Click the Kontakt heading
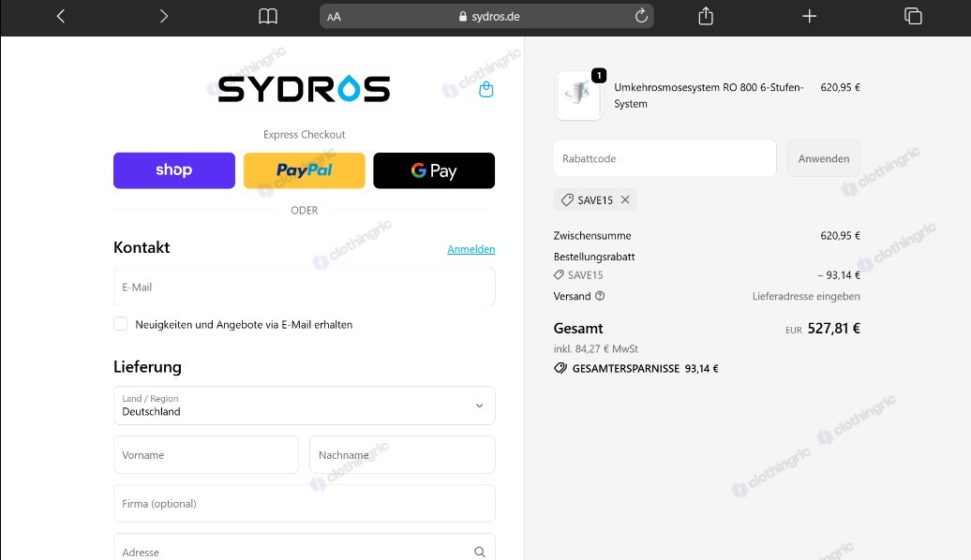The image size is (971, 560). (x=142, y=247)
